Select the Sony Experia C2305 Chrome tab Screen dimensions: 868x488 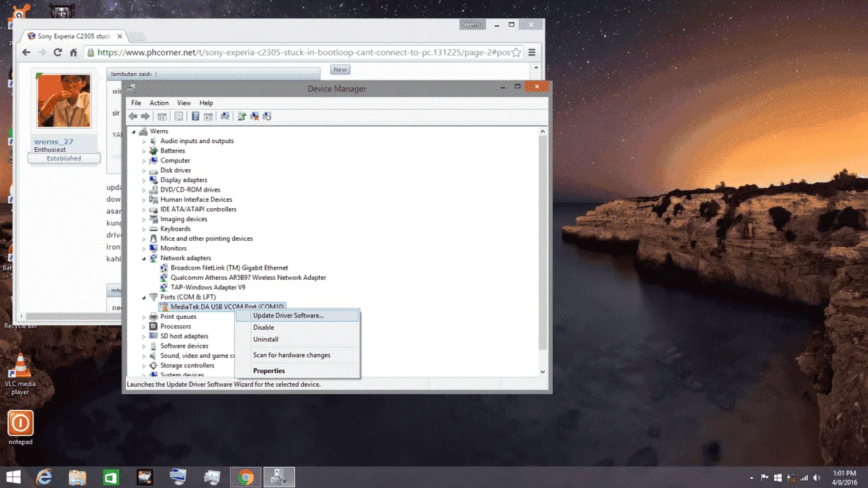(77, 36)
